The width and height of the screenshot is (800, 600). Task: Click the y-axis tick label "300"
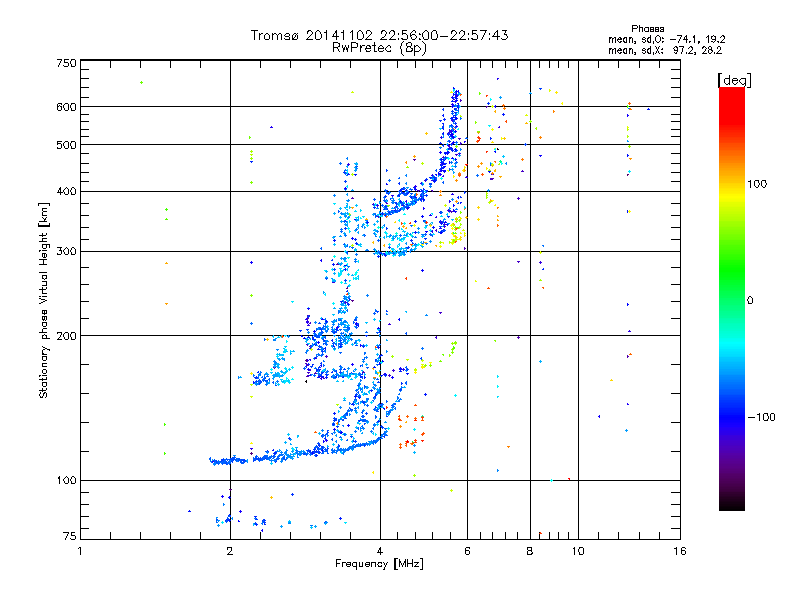point(66,252)
